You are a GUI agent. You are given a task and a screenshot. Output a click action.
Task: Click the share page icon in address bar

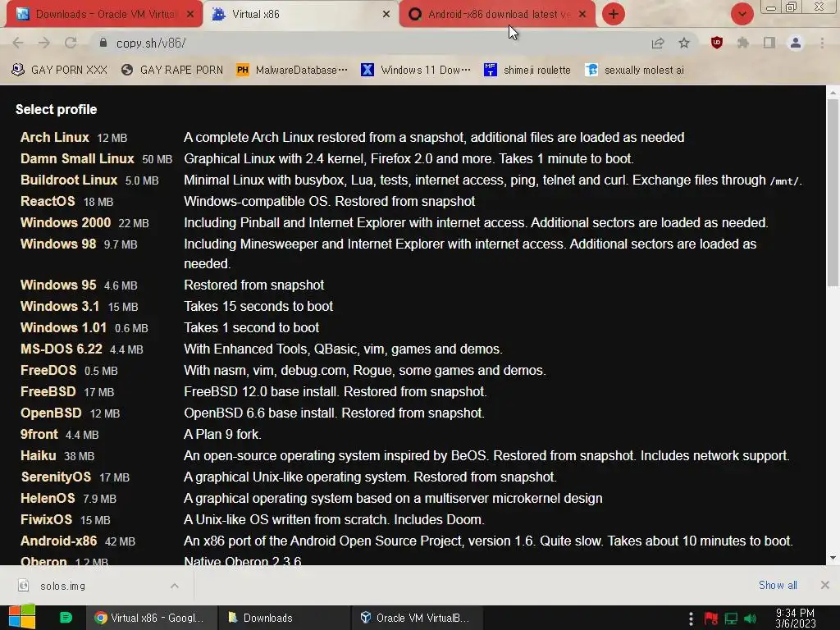pos(658,43)
